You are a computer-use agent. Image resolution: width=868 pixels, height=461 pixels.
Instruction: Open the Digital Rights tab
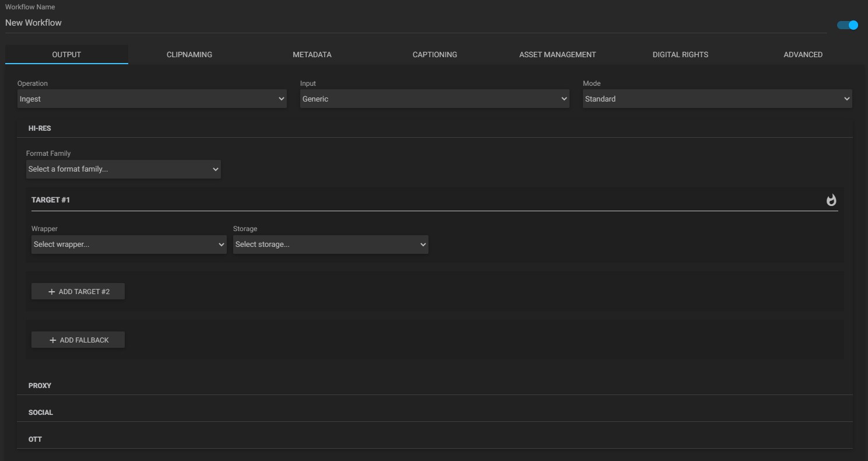pyautogui.click(x=680, y=54)
